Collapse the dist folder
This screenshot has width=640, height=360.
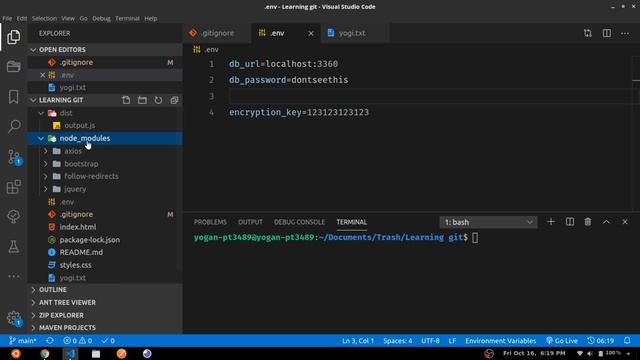41,113
